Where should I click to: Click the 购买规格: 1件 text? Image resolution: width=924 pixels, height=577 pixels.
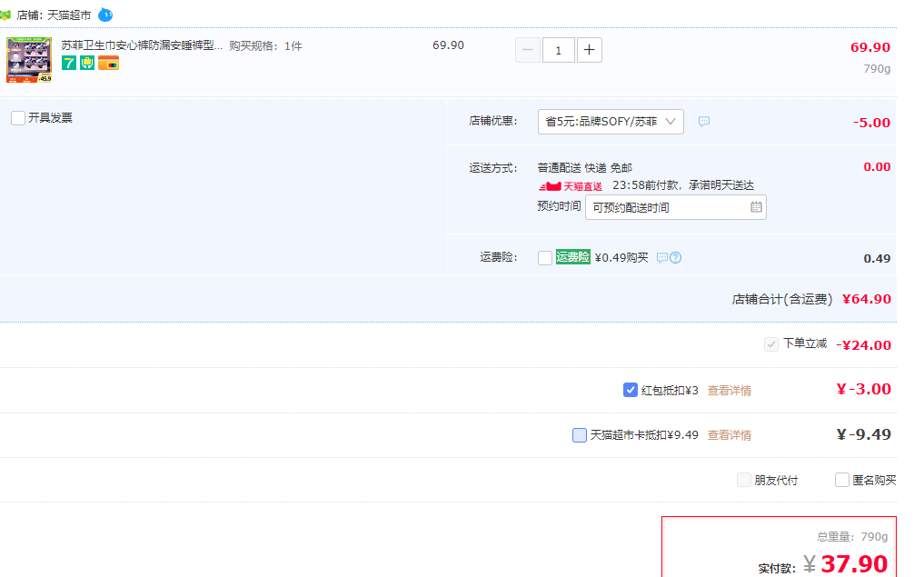(266, 46)
